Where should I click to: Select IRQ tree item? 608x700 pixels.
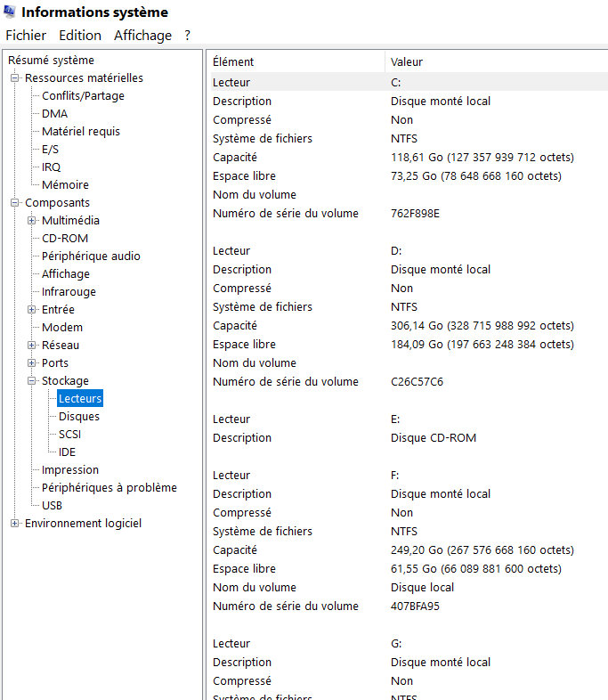click(x=51, y=167)
